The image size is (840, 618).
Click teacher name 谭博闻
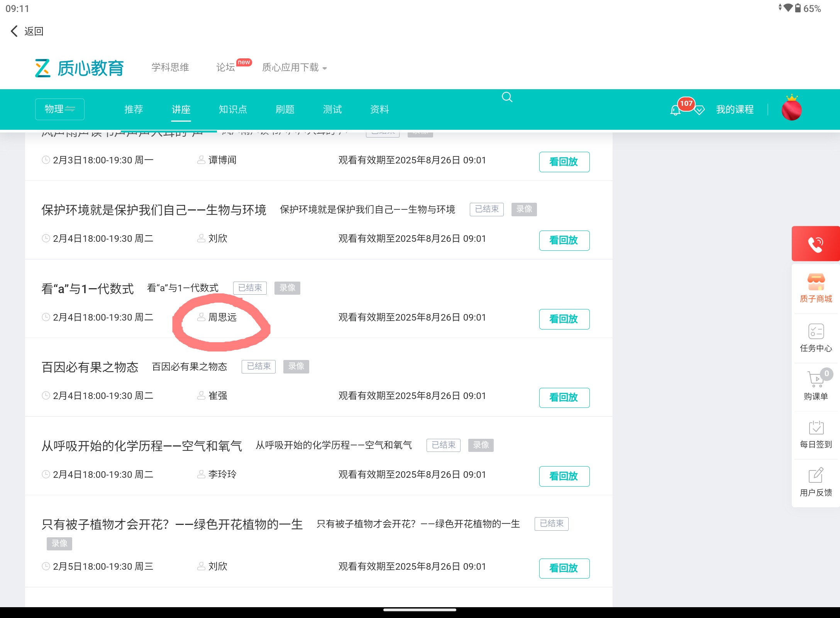click(x=222, y=160)
